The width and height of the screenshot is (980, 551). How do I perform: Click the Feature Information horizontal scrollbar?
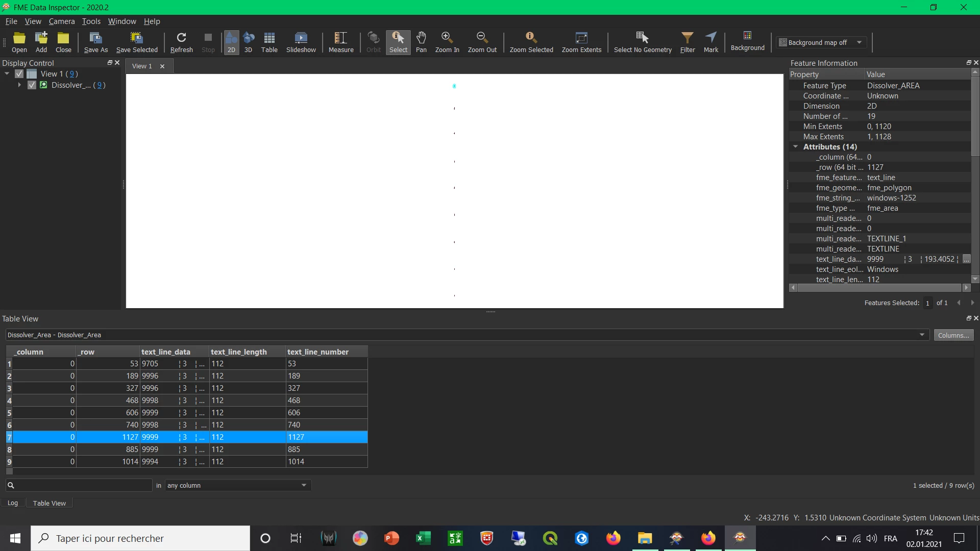(x=879, y=288)
